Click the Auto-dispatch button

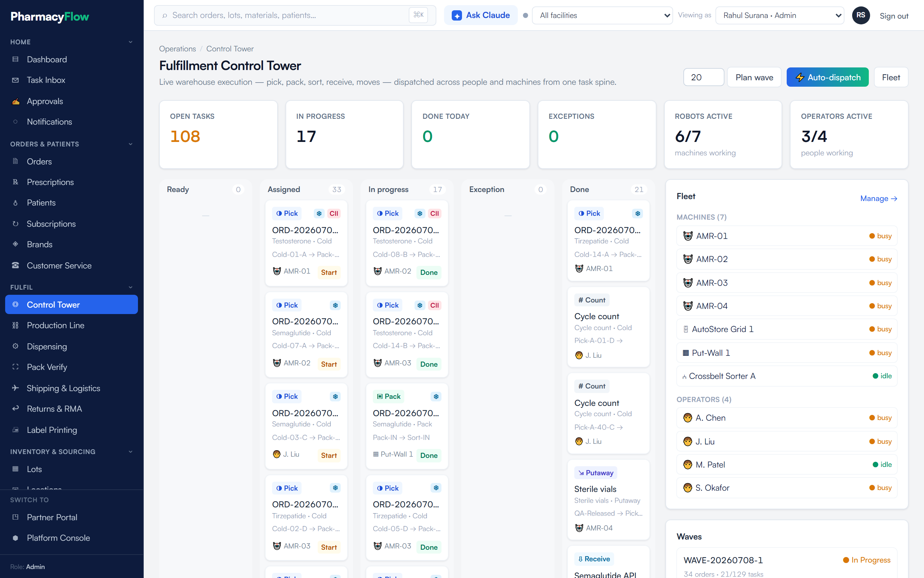827,77
